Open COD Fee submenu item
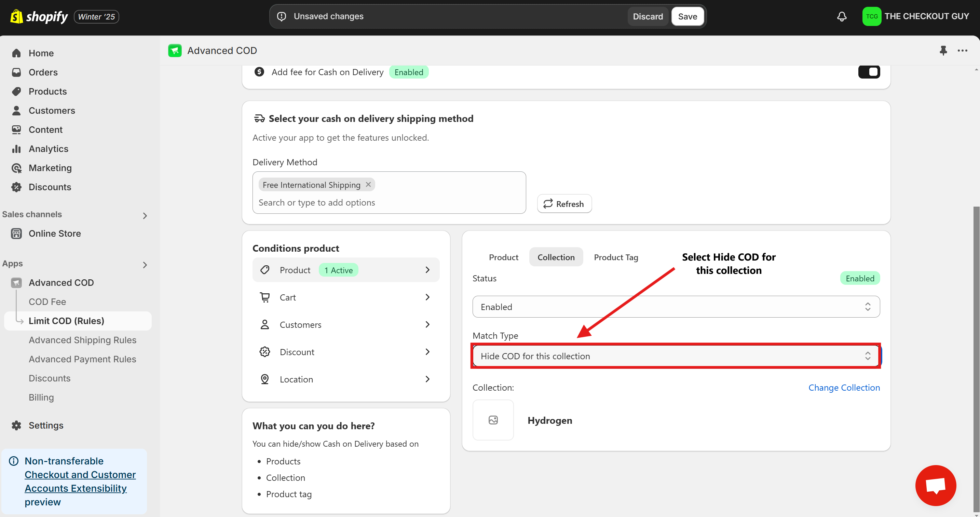This screenshot has height=517, width=980. tap(47, 302)
